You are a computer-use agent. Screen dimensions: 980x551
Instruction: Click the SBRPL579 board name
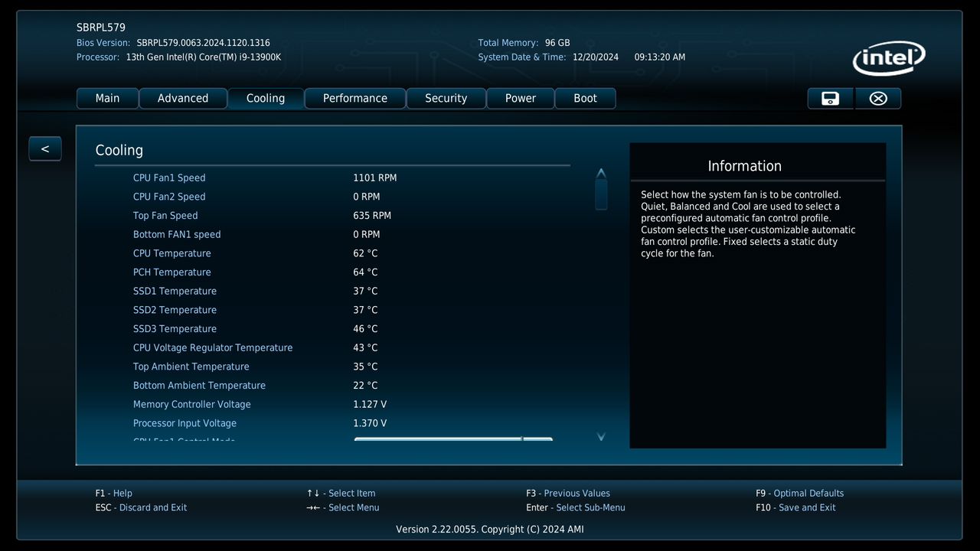tap(101, 28)
